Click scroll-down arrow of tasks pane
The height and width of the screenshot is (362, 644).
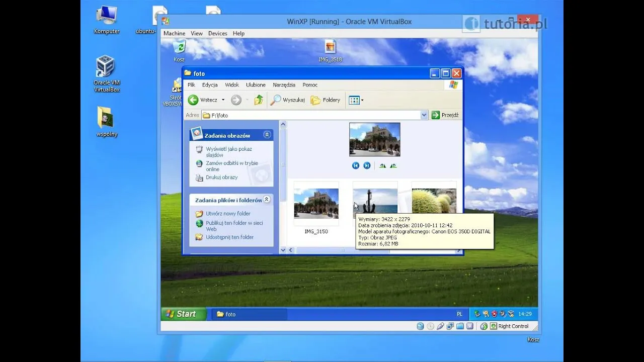coord(283,250)
